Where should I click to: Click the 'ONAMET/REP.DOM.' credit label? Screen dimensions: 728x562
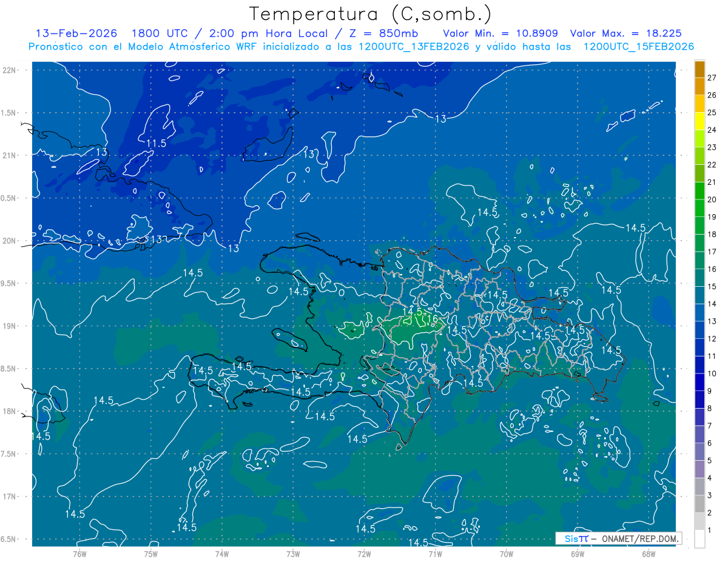641,538
